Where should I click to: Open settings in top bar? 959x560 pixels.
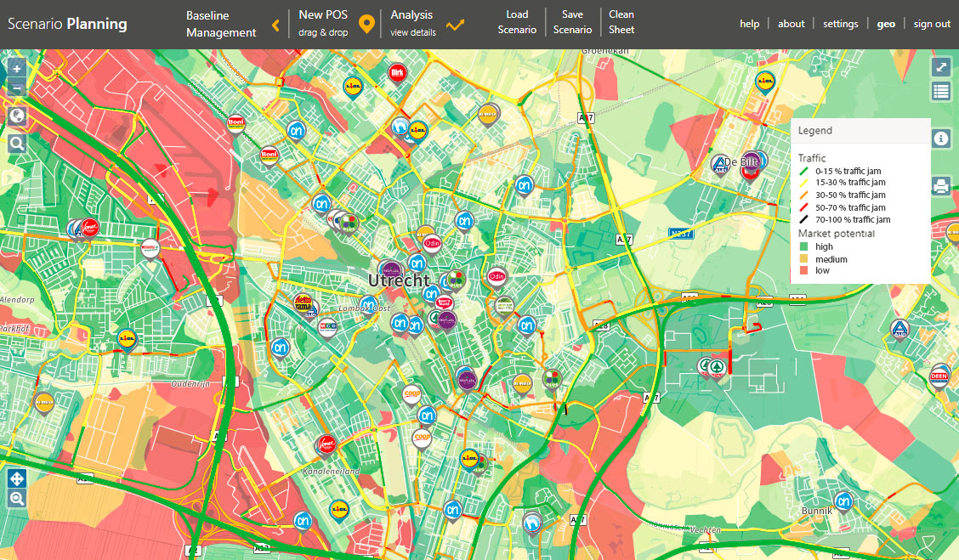840,24
